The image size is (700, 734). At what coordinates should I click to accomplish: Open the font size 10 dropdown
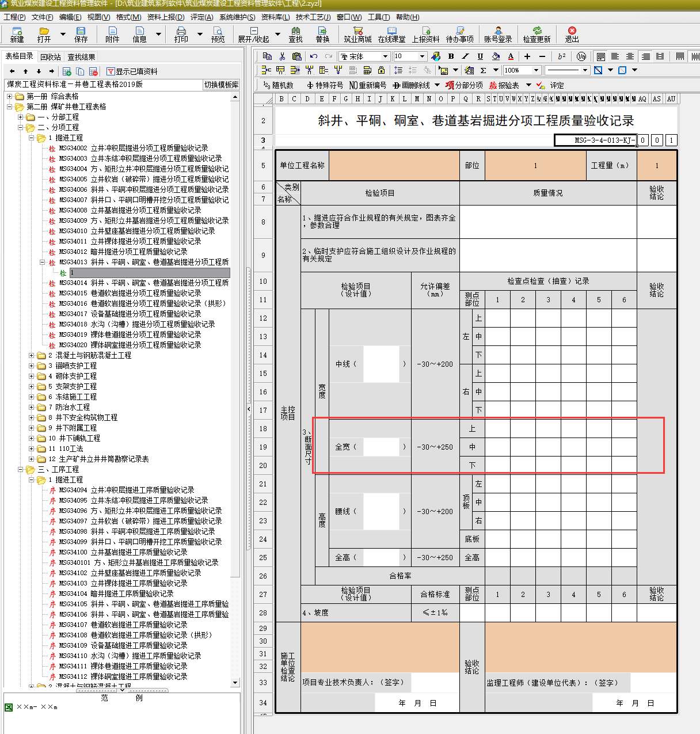click(422, 56)
